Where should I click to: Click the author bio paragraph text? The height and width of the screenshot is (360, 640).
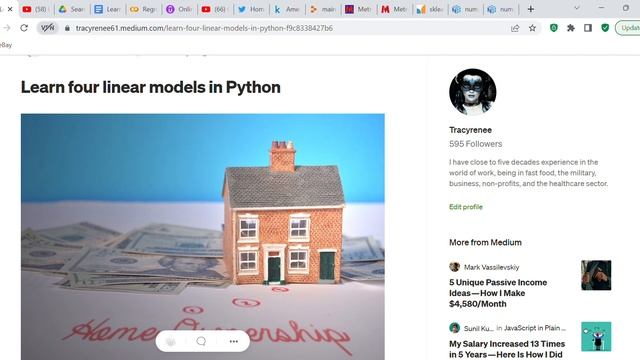529,173
